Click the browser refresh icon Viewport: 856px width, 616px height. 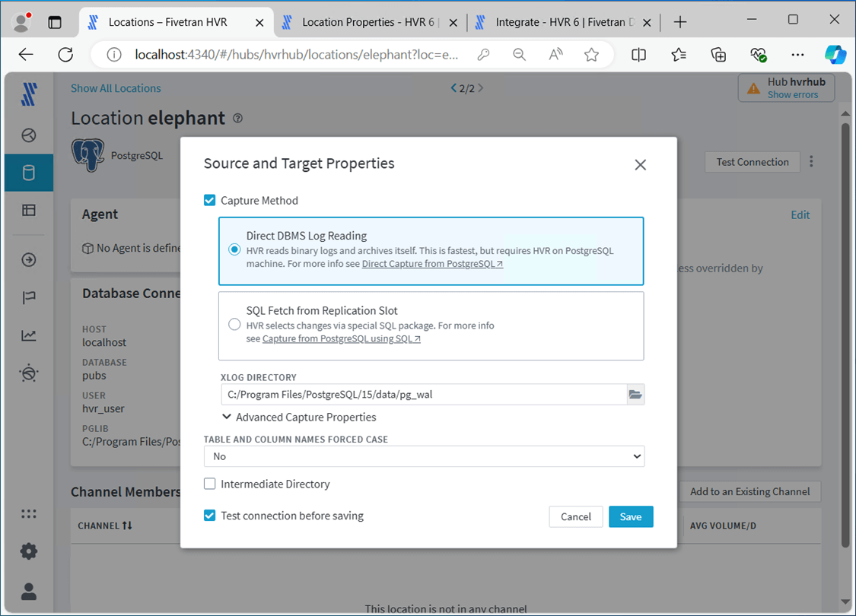65,54
